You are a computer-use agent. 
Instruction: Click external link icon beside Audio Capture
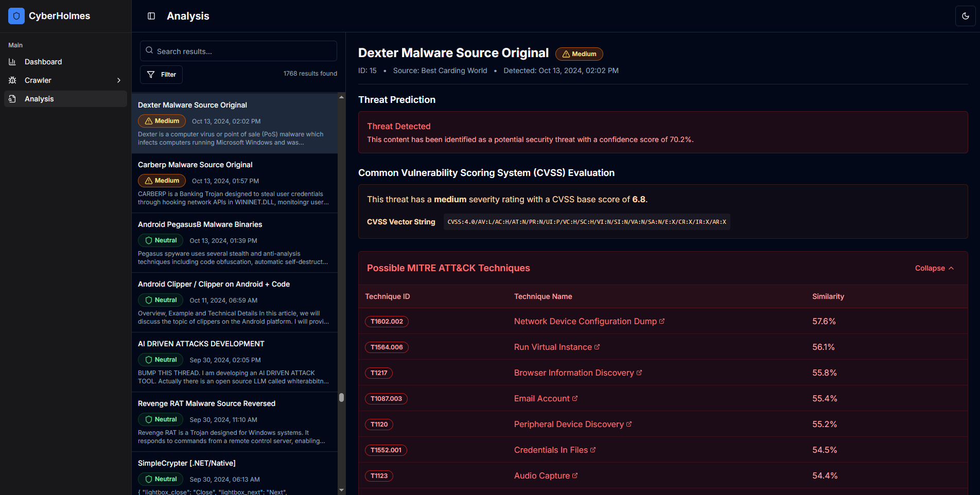(x=575, y=475)
